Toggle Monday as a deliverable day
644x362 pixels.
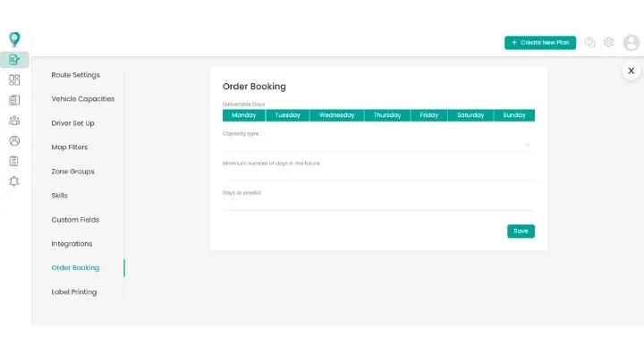point(243,115)
